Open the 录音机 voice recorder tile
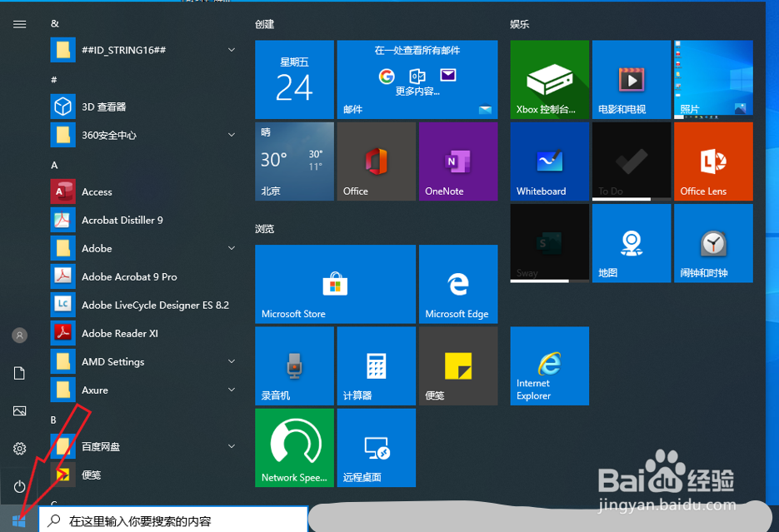The width and height of the screenshot is (779, 532). (x=294, y=365)
